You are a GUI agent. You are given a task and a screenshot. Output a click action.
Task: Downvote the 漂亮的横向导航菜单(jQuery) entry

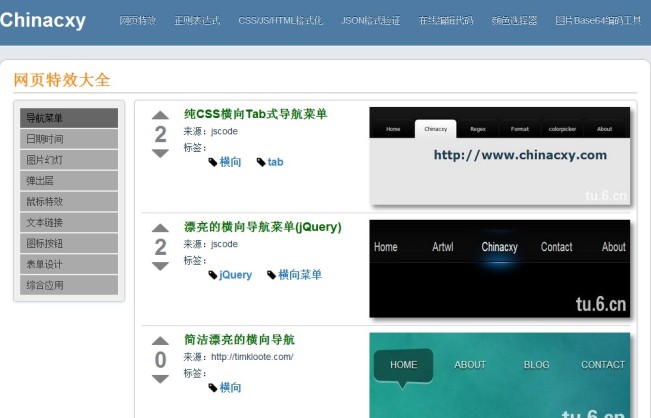coord(160,266)
